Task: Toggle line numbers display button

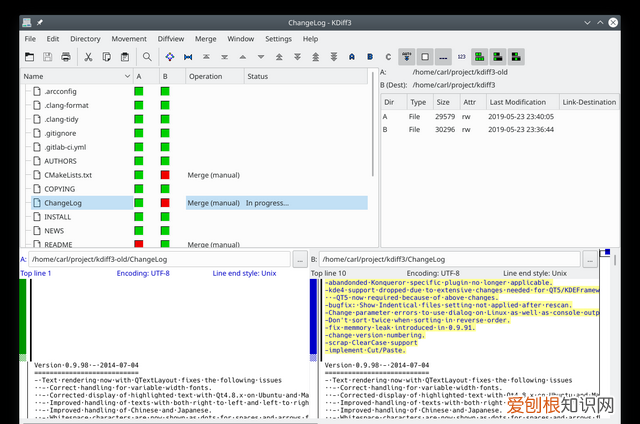Action: click(461, 57)
